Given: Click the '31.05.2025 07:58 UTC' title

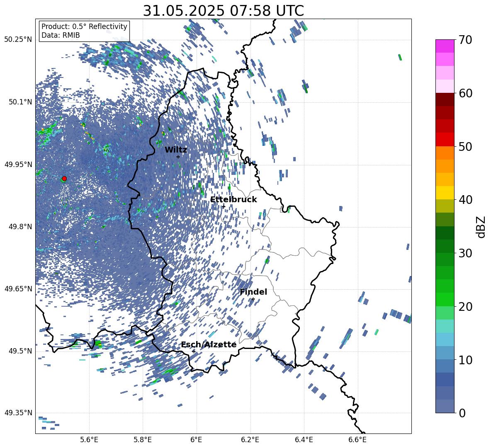Looking at the screenshot, I should tap(223, 11).
